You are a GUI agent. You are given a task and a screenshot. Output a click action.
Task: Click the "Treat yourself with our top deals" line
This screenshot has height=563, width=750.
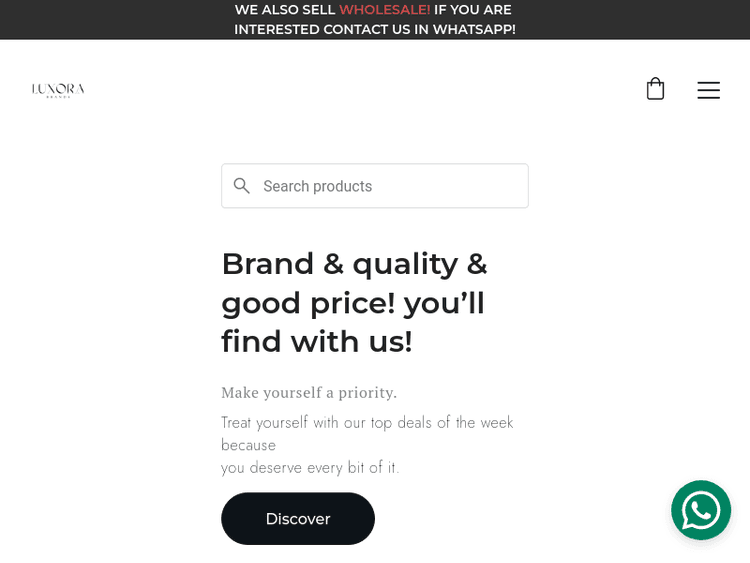[367, 423]
